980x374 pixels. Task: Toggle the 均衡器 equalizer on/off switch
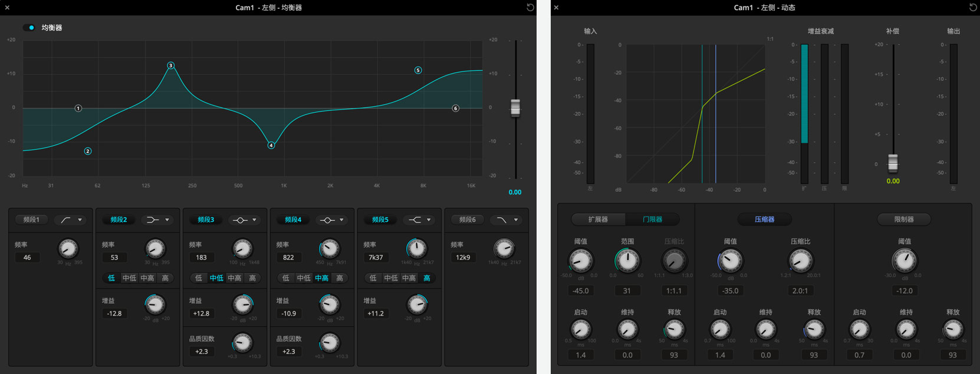29,28
